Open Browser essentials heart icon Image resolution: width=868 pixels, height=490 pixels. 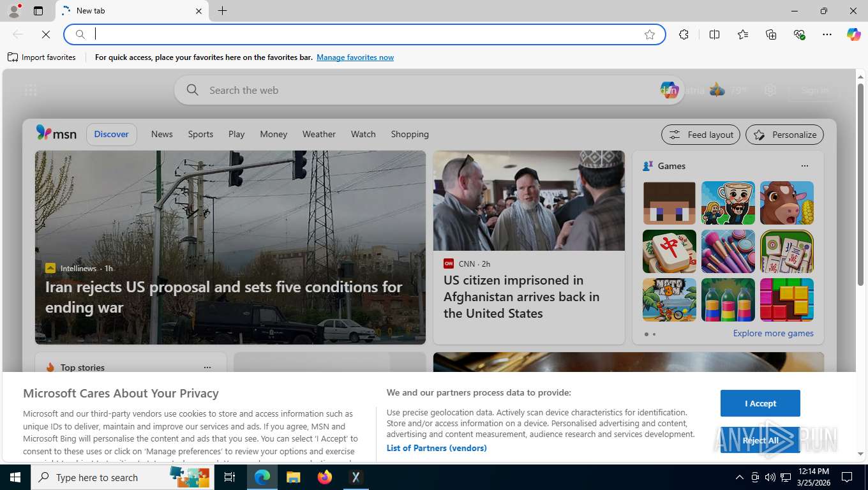pos(799,34)
